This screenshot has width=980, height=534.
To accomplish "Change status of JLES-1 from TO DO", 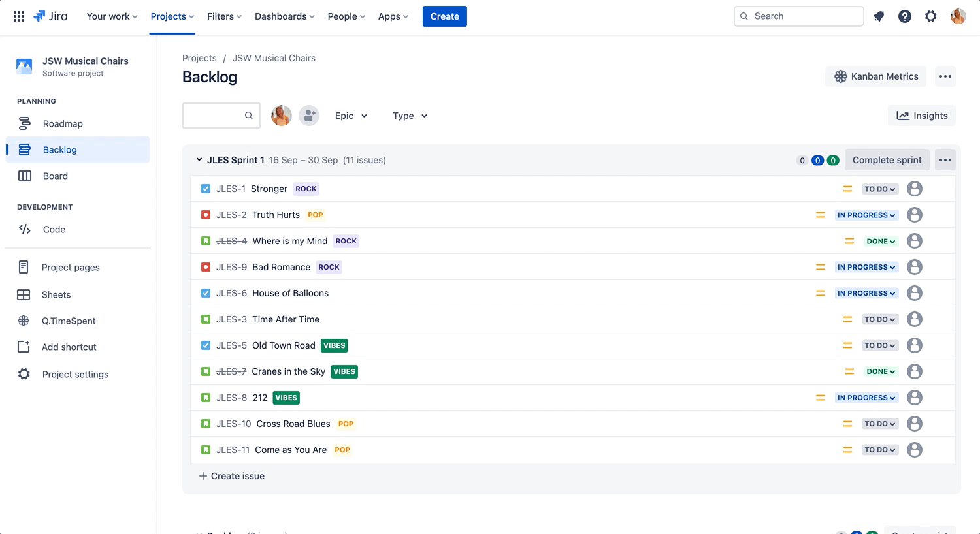I will click(880, 189).
